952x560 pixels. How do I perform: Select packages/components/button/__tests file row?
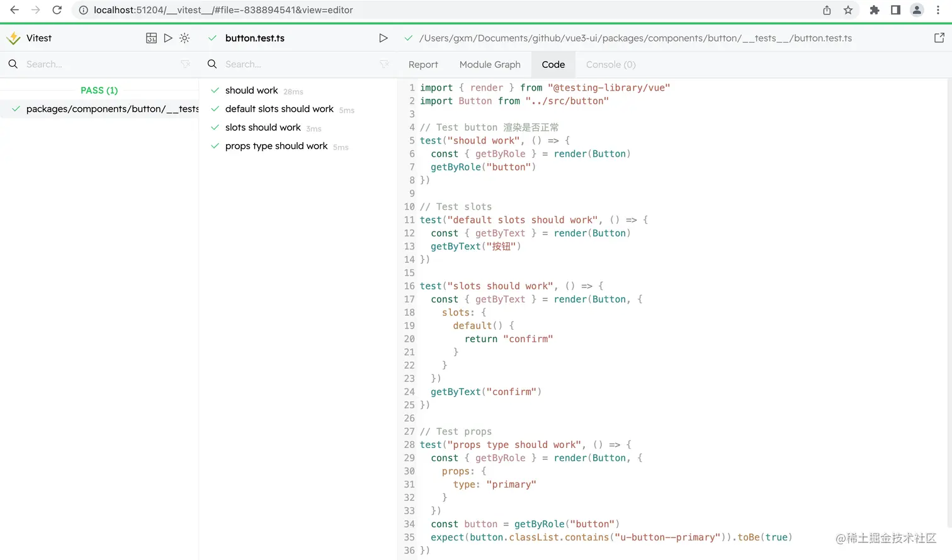(99, 109)
